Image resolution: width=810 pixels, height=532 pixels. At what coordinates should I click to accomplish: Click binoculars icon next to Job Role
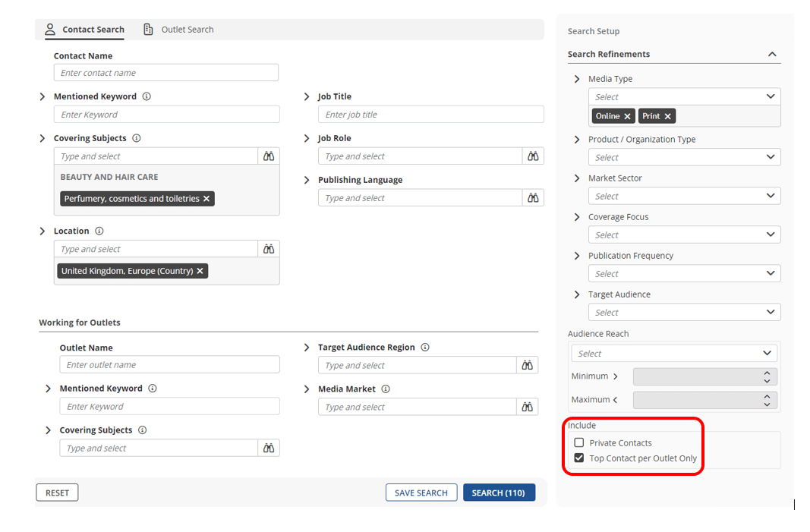[533, 156]
